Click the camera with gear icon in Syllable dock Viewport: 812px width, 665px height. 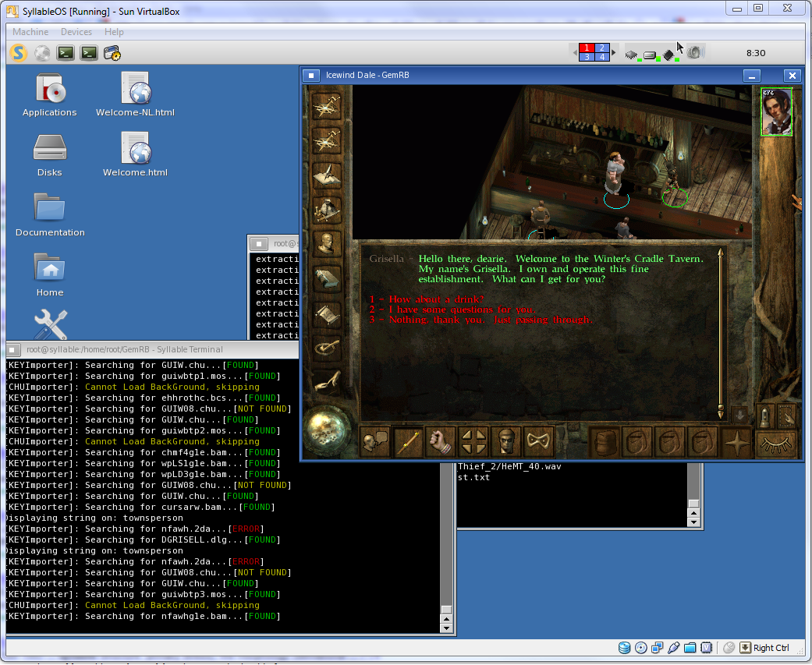click(x=112, y=53)
